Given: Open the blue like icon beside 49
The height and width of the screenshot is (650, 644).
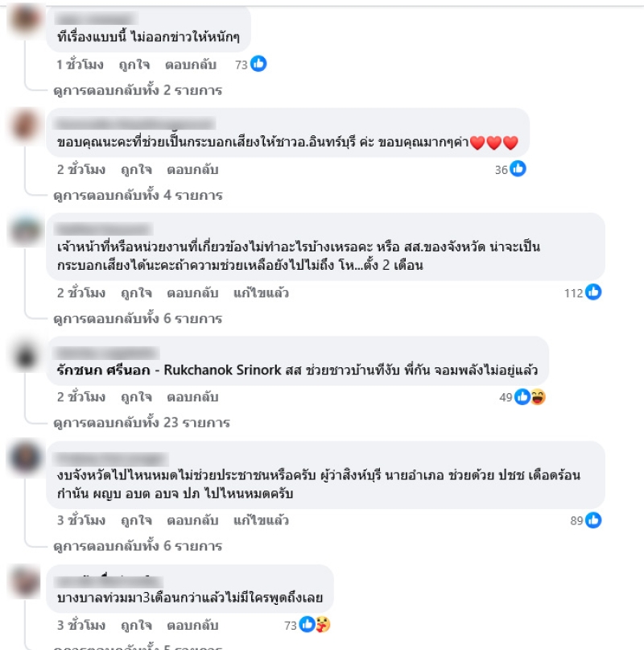Looking at the screenshot, I should click(x=522, y=397).
